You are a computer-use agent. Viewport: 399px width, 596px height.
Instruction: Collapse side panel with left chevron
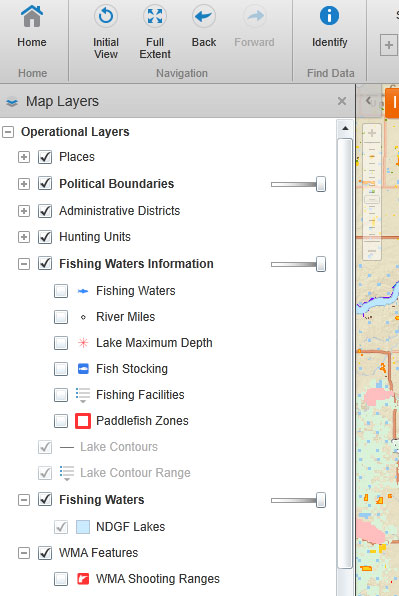click(369, 101)
